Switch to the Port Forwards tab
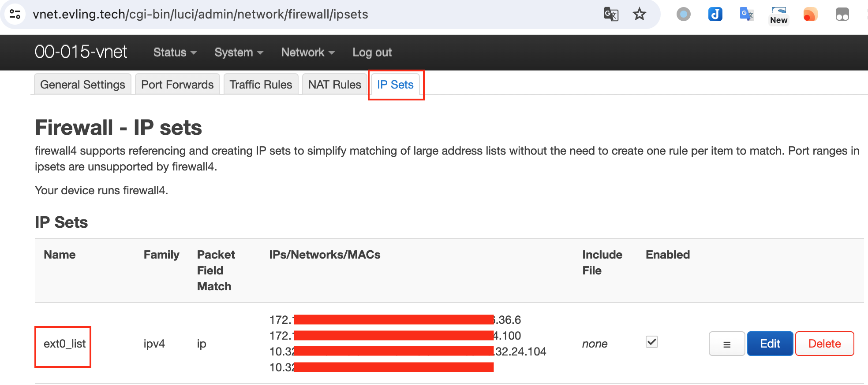Screen dimensions: 868x385 click(x=177, y=85)
